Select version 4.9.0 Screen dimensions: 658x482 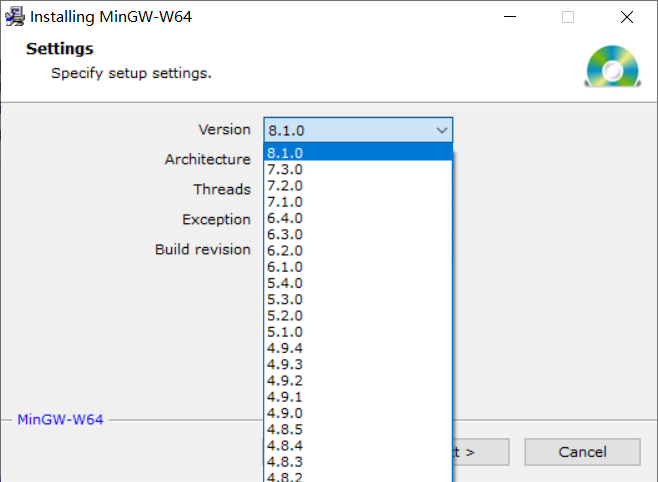358,413
